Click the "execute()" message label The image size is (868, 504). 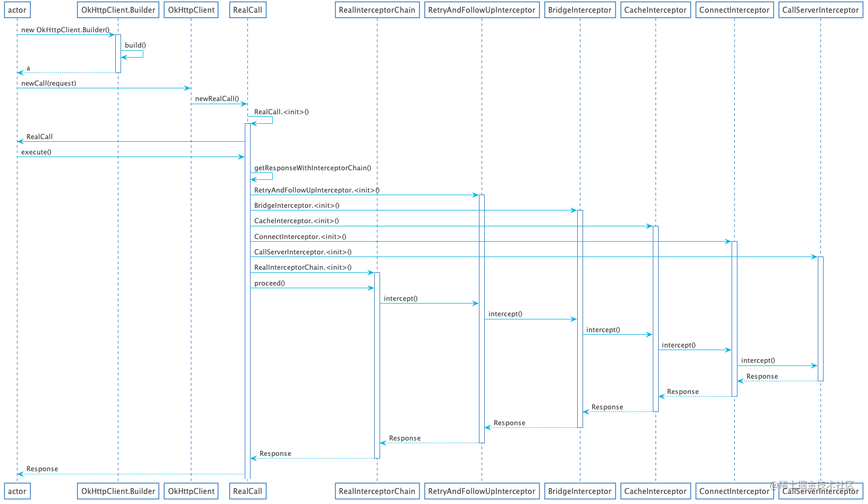(x=36, y=152)
